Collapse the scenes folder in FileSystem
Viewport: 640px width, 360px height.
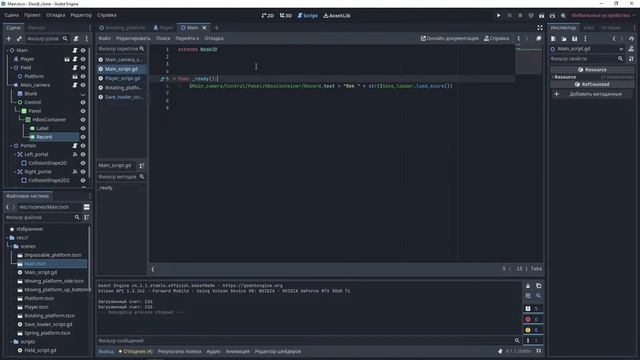11,246
